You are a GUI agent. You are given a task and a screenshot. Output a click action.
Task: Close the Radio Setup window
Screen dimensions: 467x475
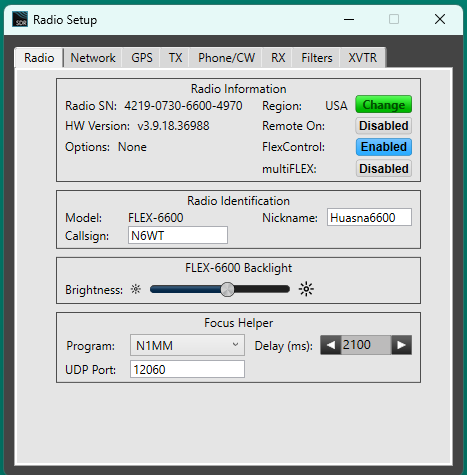click(x=440, y=19)
